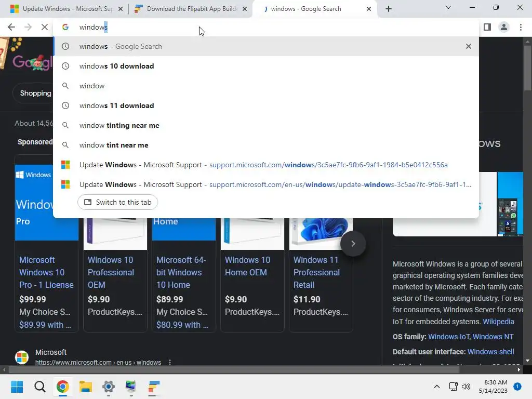
Task: Open Windows 11 Professional Retail listing
Action: 316,272
